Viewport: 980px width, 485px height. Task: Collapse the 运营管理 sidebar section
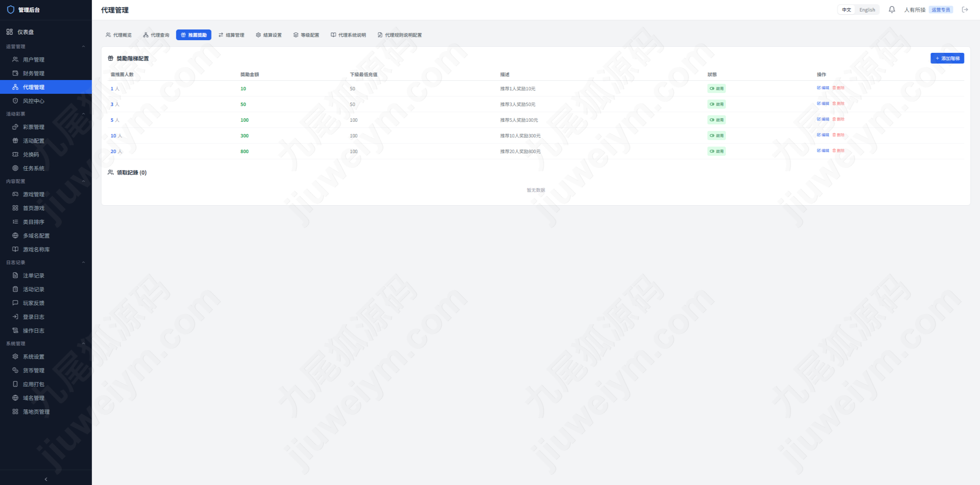(83, 46)
